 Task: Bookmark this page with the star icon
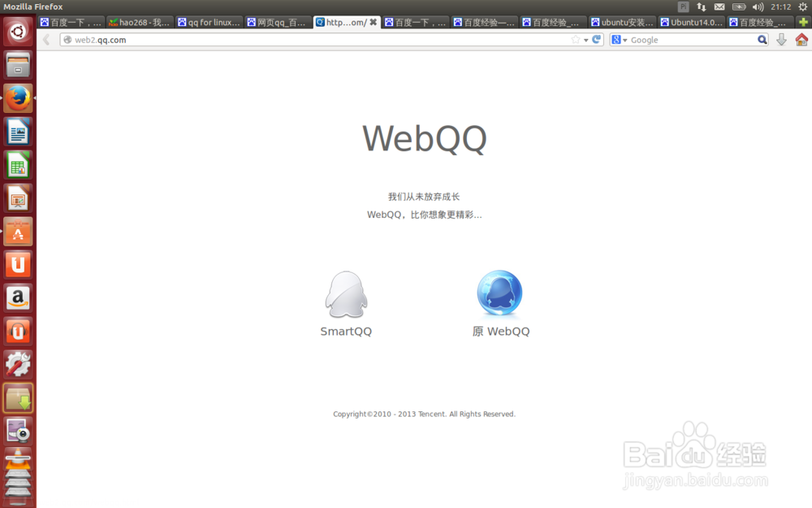(x=576, y=40)
